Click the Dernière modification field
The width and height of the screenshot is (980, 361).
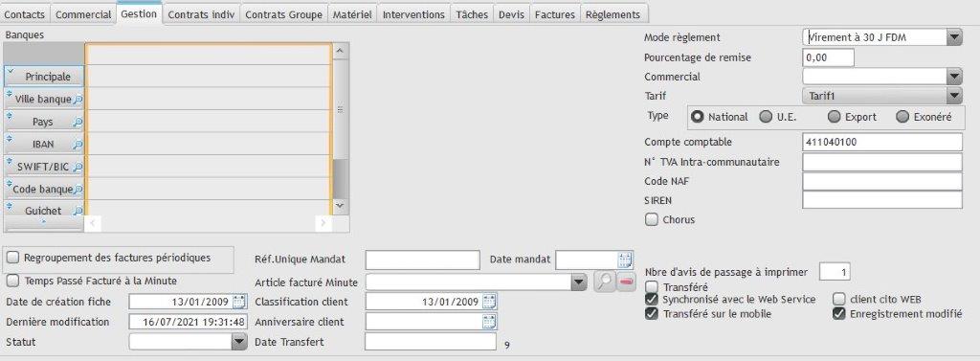tap(189, 322)
